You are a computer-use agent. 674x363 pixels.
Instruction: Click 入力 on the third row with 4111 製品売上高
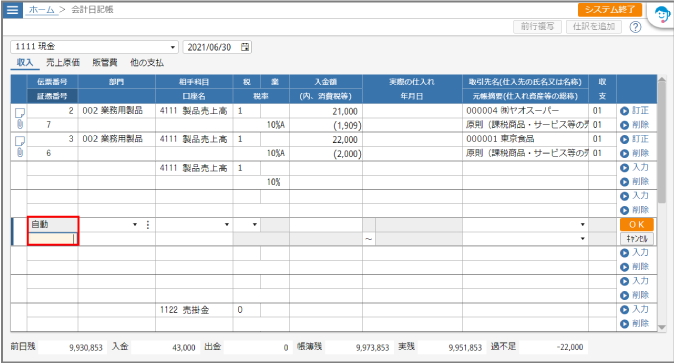pyautogui.click(x=634, y=167)
